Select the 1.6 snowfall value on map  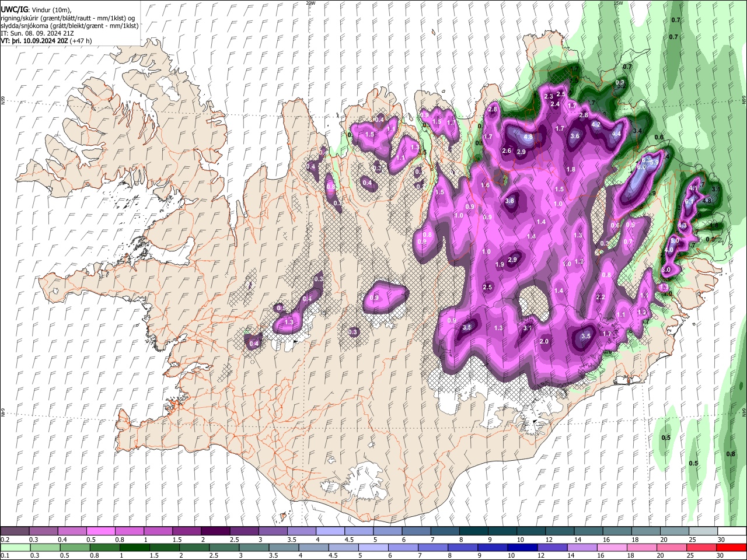(485, 185)
